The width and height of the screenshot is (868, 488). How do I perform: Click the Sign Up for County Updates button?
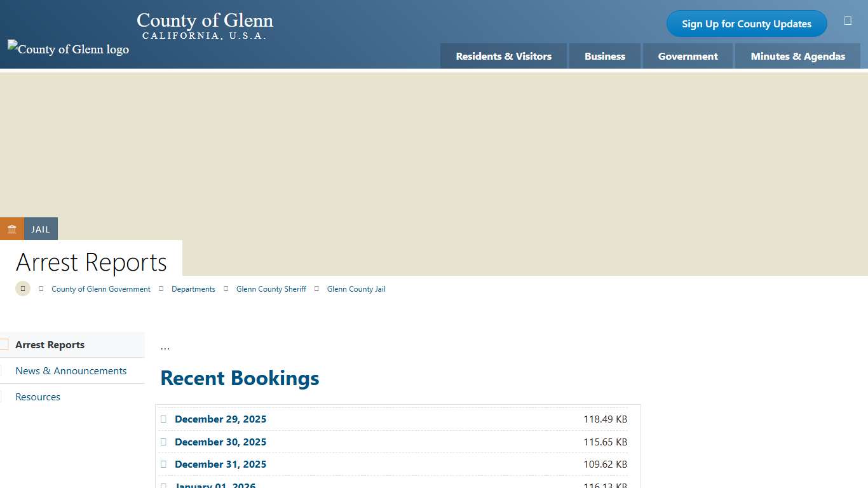[746, 24]
